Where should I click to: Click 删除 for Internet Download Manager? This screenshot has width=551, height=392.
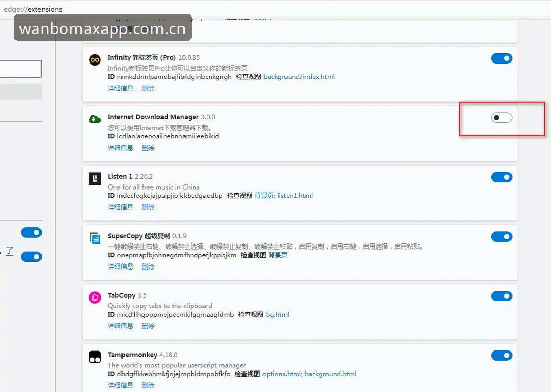click(148, 148)
